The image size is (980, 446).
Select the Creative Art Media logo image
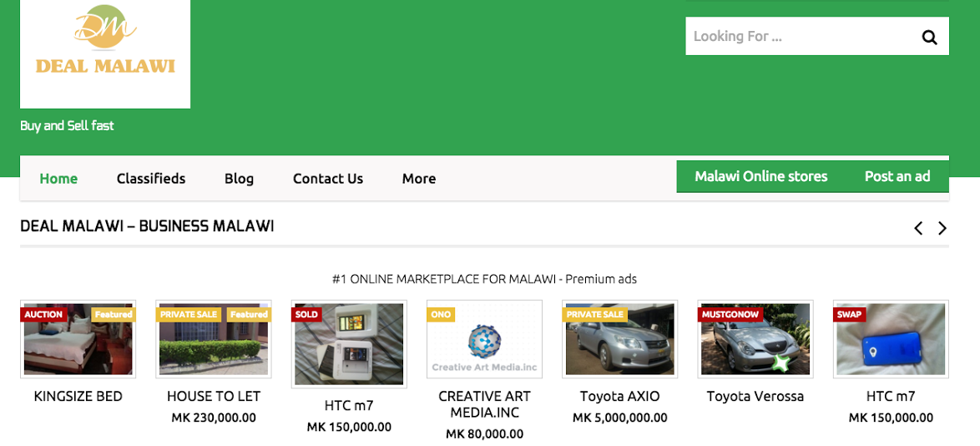(484, 339)
